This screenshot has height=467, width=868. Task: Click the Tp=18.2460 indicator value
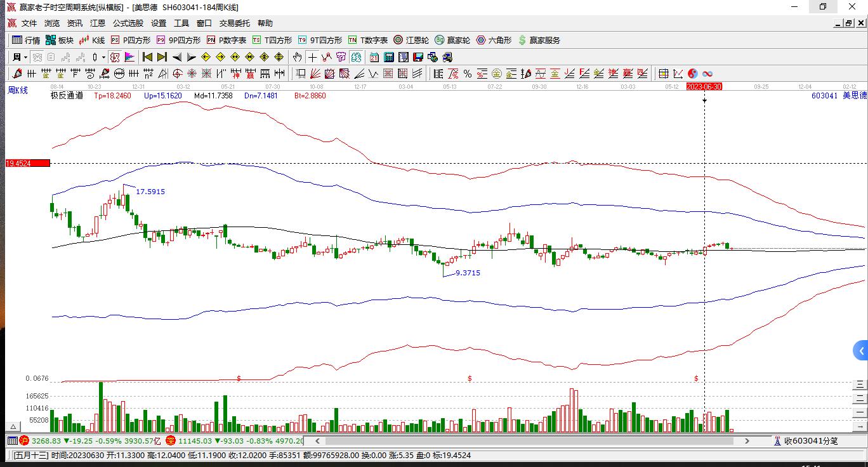coord(112,96)
